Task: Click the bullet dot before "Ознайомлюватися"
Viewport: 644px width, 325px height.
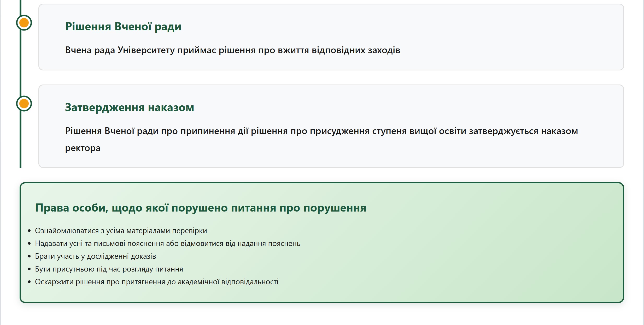Action: pos(29,231)
